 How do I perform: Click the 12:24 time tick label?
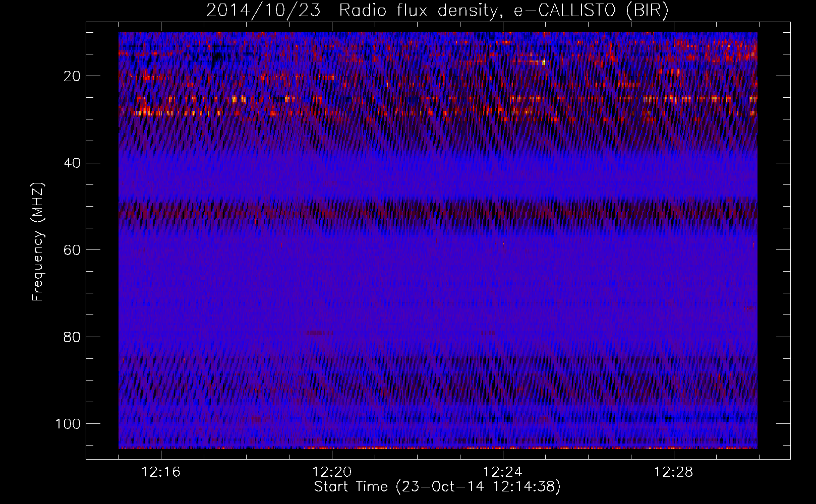click(x=502, y=472)
